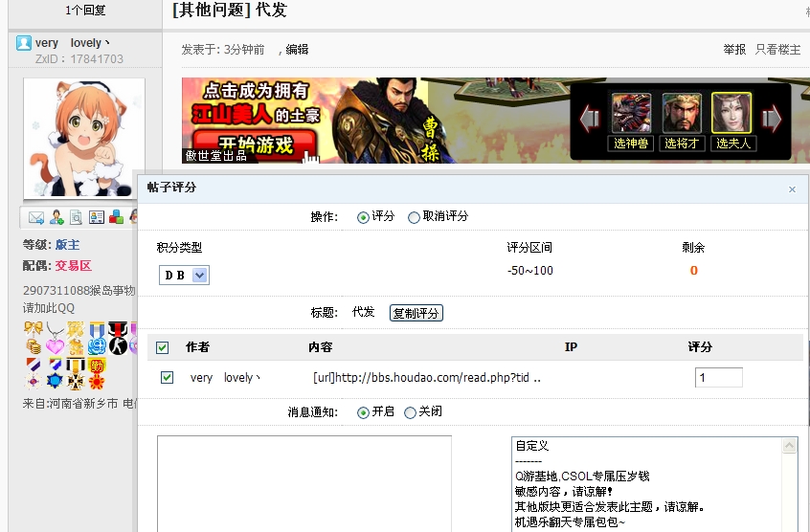Open the user profile card icon
The width and height of the screenshot is (810, 532).
[96, 218]
